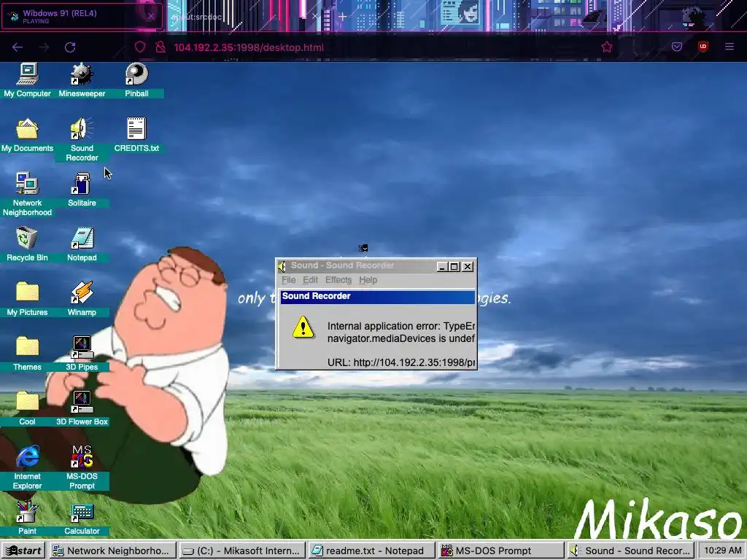Image resolution: width=747 pixels, height=560 pixels.
Task: Switch to the (C:) Mikasoft Internet taskbar button
Action: pos(241,551)
